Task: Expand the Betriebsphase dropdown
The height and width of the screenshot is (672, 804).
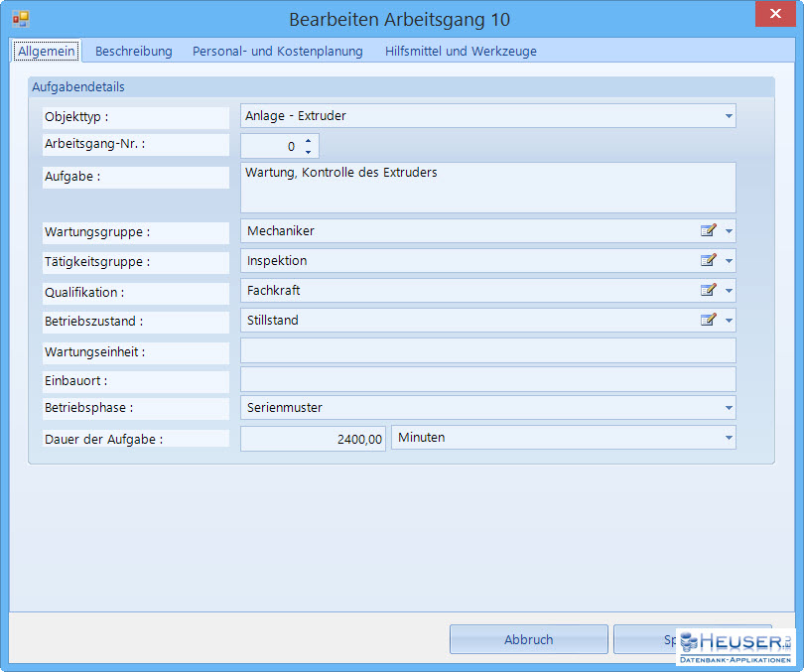Action: (729, 408)
